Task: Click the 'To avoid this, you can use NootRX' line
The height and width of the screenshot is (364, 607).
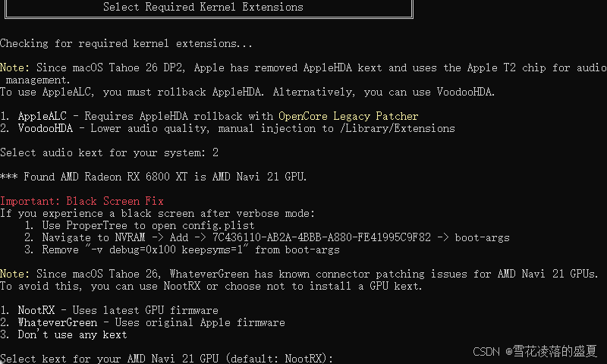Action: [x=211, y=286]
